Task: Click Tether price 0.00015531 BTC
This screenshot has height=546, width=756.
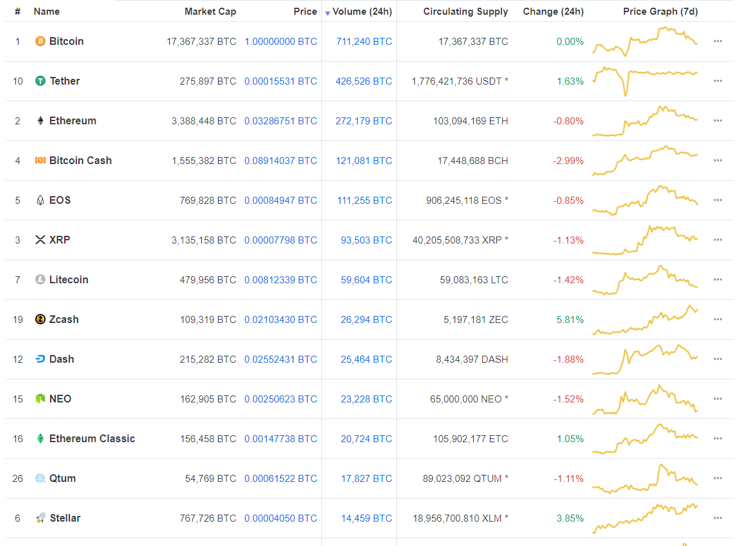Action: pyautogui.click(x=281, y=81)
